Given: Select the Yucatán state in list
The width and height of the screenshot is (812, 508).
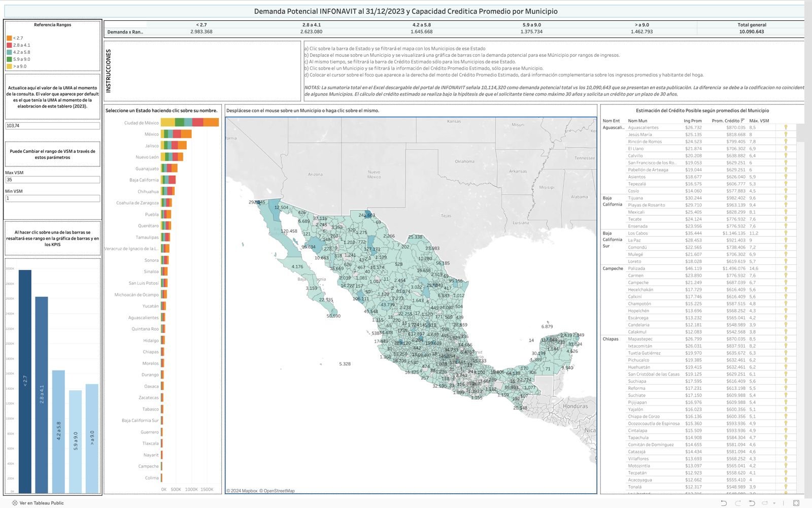Looking at the screenshot, I should (x=151, y=306).
